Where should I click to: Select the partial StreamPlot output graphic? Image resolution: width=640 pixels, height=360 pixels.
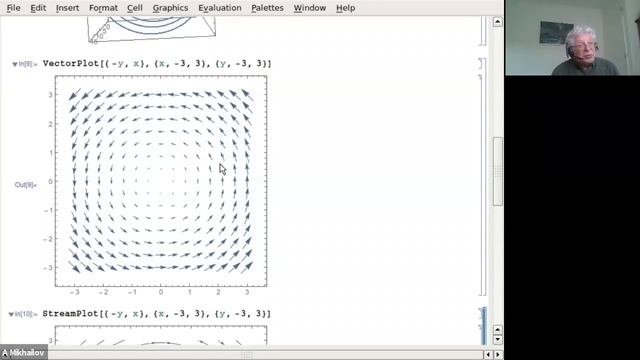click(x=161, y=336)
